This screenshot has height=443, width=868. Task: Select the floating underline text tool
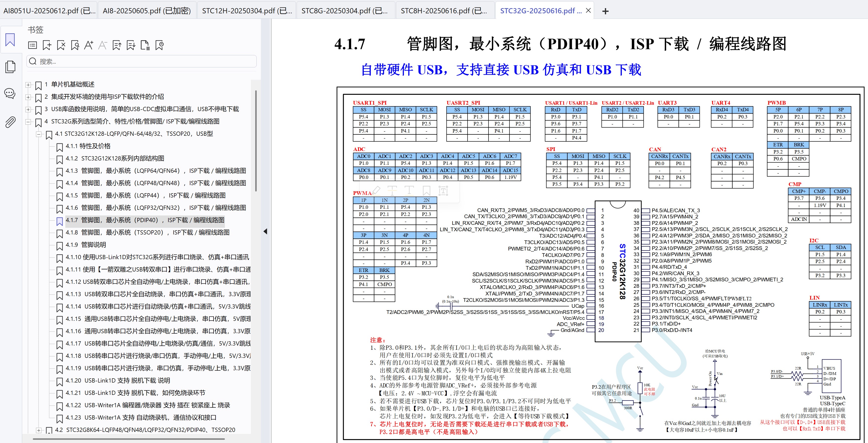tap(409, 191)
